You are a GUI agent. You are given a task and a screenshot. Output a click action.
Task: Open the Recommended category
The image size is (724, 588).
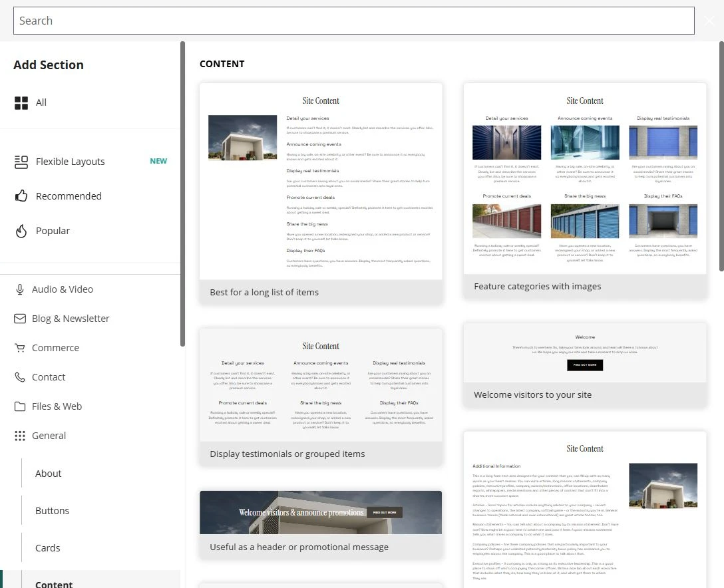tap(90, 196)
